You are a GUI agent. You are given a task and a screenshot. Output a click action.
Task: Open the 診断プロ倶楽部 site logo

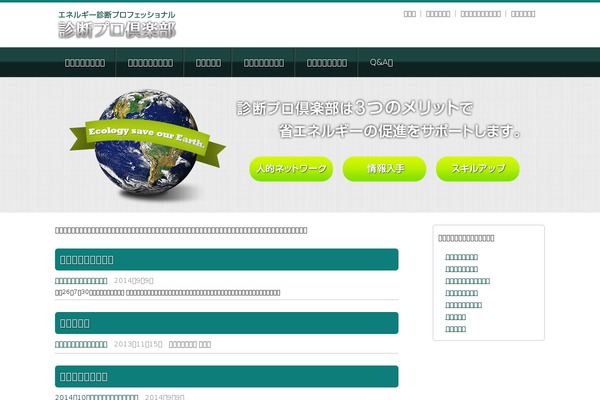[117, 30]
